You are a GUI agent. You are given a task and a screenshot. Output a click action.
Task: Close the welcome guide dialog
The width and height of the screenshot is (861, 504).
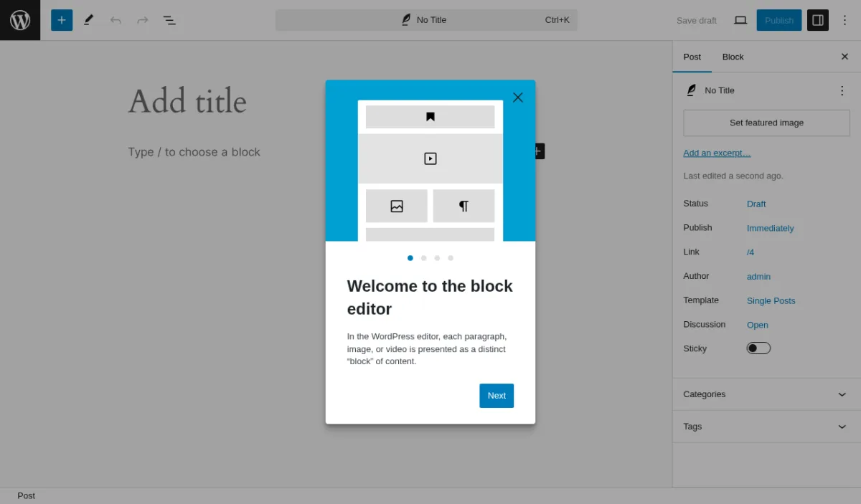tap(518, 98)
